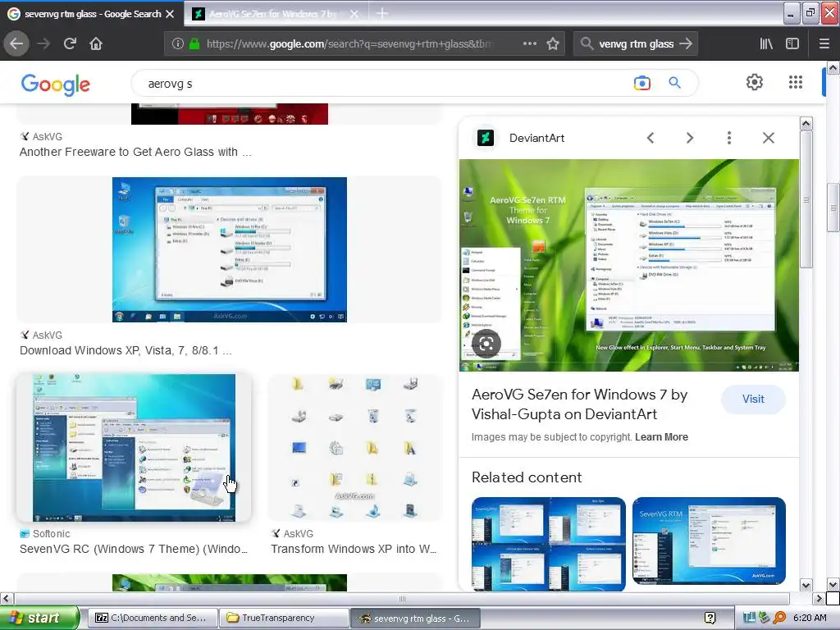Click the preview panel scrollbar down arrow
This screenshot has height=630, width=840.
pos(806,584)
